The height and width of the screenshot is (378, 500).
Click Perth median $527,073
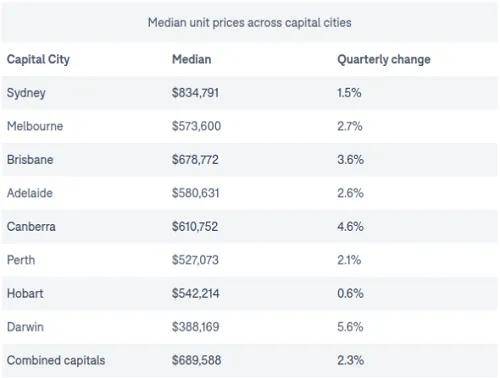pos(195,260)
